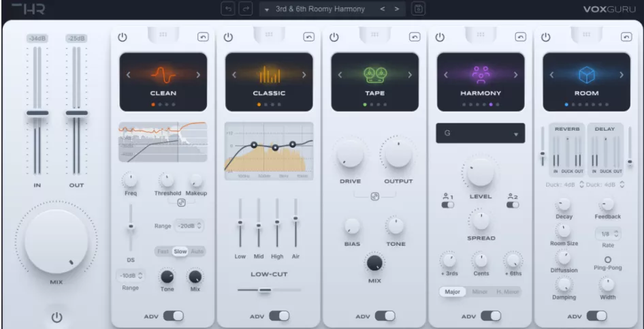
Task: Click the blue ROOM cube icon
Action: (587, 75)
